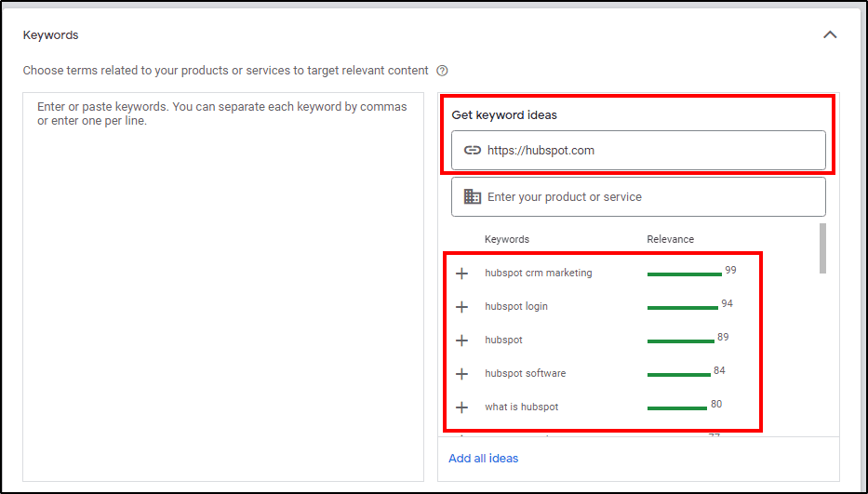Add 'hubspot software' keyword via plus icon
Screen dimensions: 868x494
461,374
